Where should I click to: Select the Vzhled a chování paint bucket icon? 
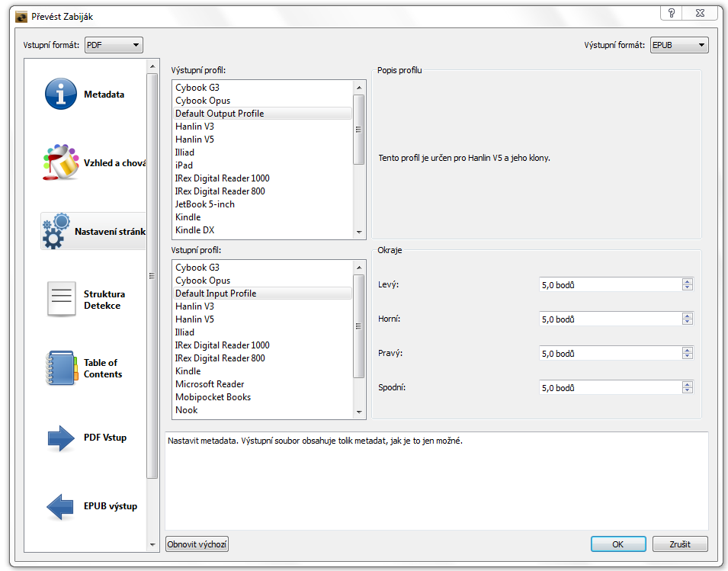click(x=61, y=162)
